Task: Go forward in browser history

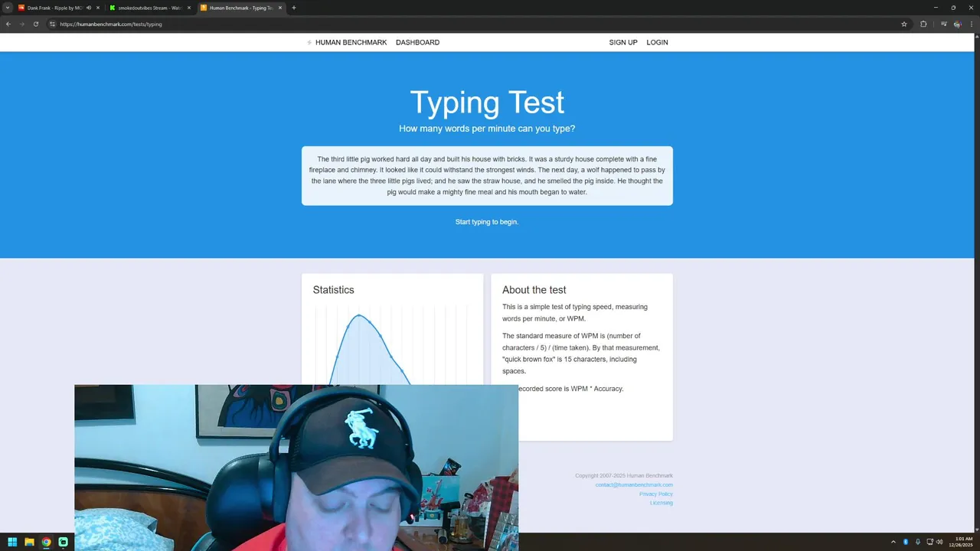Action: (x=22, y=24)
